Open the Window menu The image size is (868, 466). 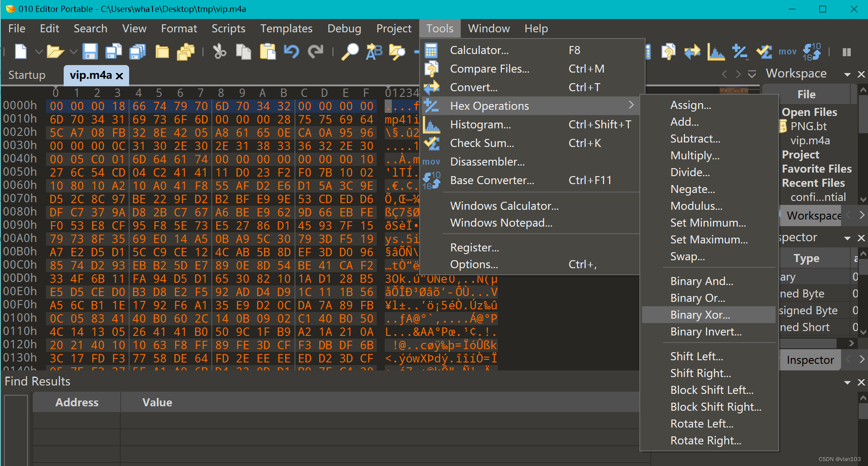pos(489,28)
